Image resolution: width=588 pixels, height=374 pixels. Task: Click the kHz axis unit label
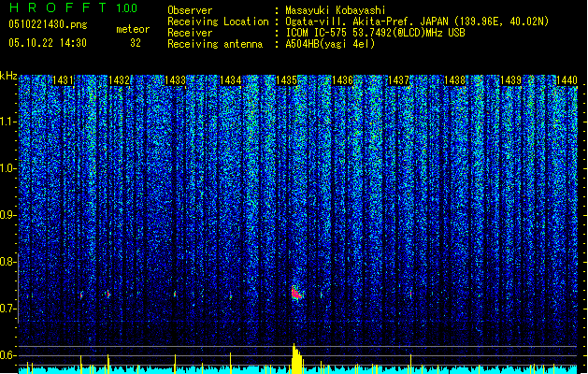click(x=8, y=76)
